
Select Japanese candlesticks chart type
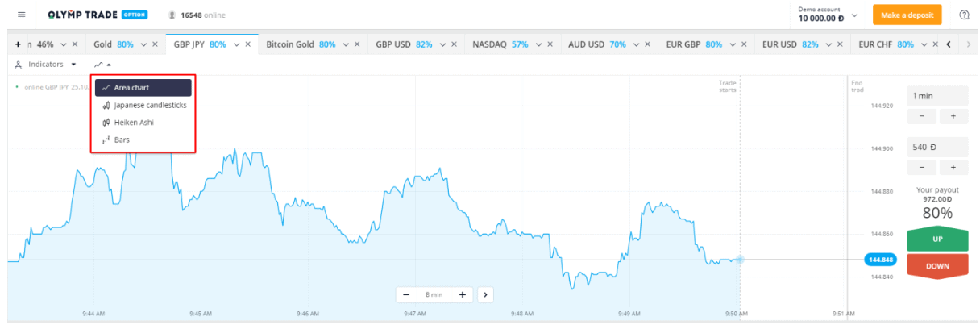[143, 105]
